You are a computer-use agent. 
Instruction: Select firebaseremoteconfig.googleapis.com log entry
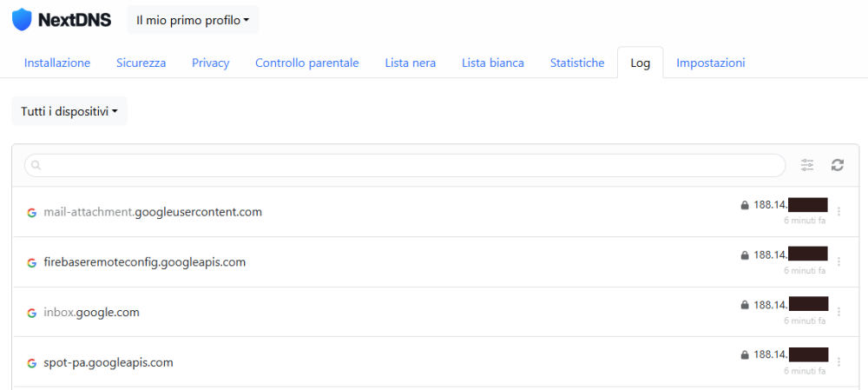[435, 262]
